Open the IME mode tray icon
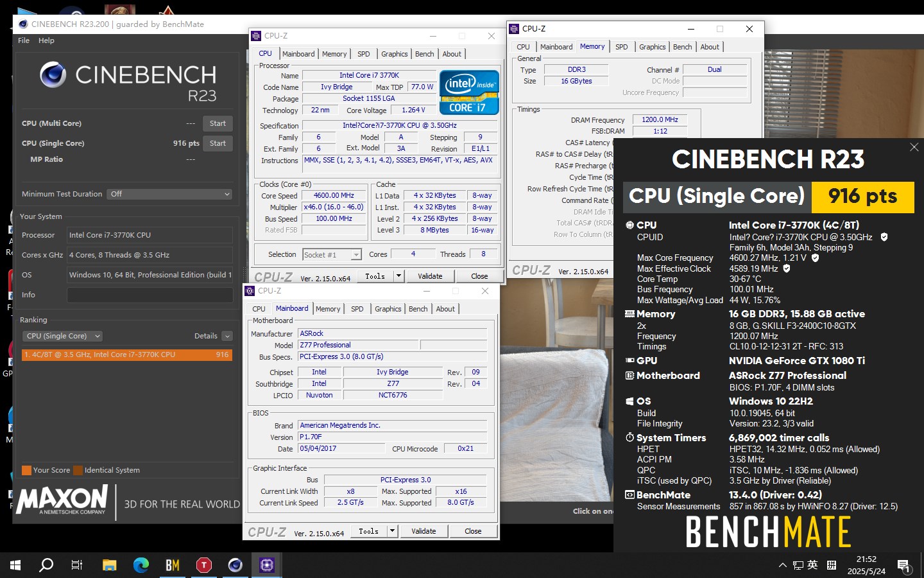The width and height of the screenshot is (924, 578). (832, 565)
